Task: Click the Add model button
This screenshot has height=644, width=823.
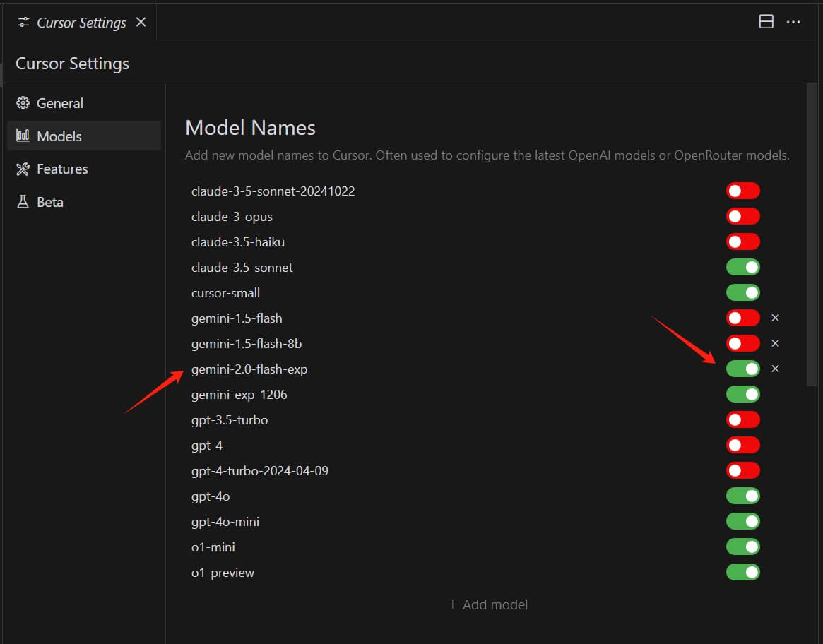Action: [488, 604]
